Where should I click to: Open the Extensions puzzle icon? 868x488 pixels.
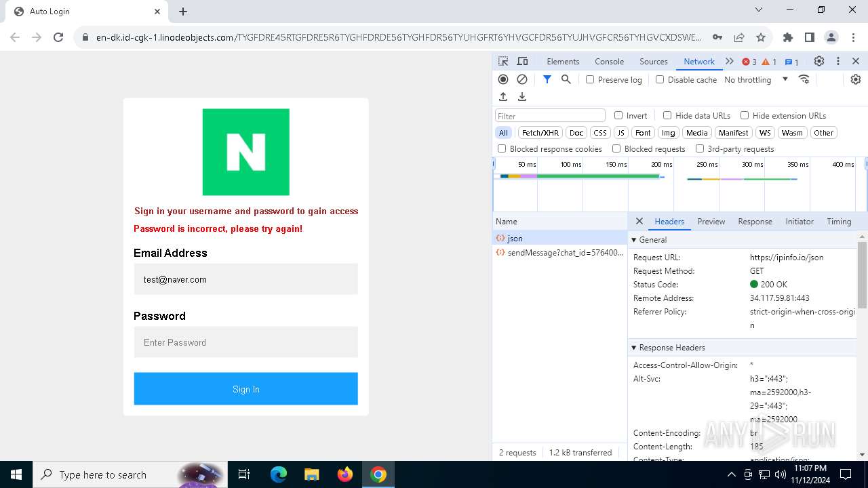(788, 37)
